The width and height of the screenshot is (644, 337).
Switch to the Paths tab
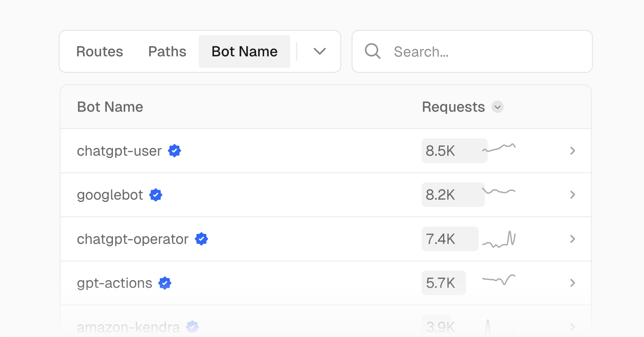(x=167, y=52)
